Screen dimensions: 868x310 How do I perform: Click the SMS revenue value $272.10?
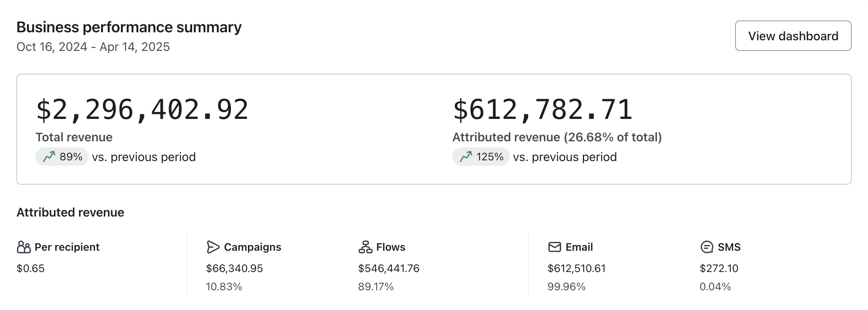pos(719,268)
